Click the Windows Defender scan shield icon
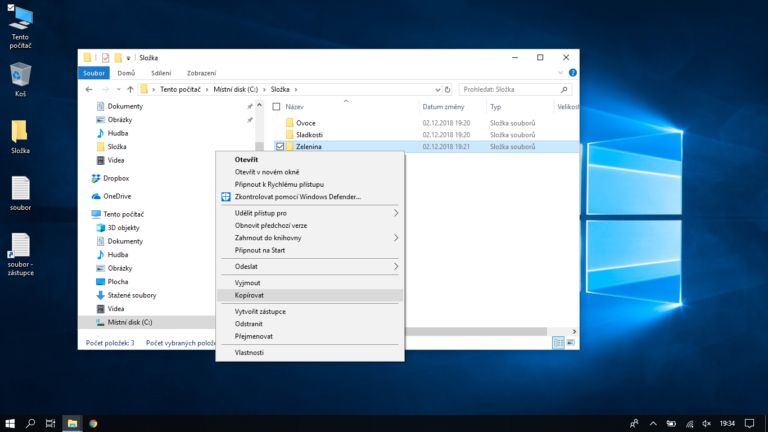Screen dimensions: 768x432 [226, 196]
